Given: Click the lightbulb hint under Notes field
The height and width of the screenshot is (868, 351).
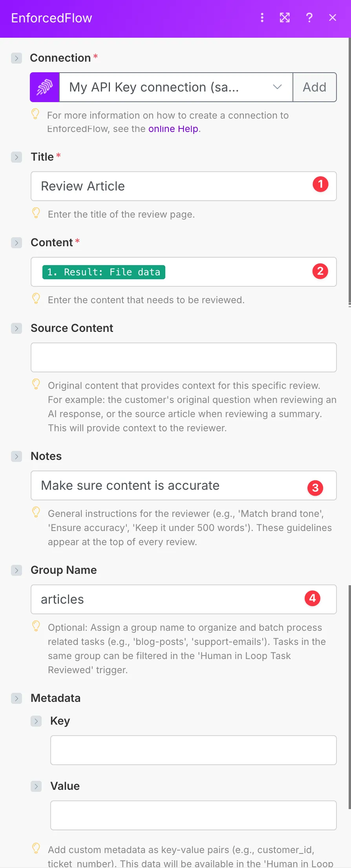Looking at the screenshot, I should pyautogui.click(x=36, y=513).
